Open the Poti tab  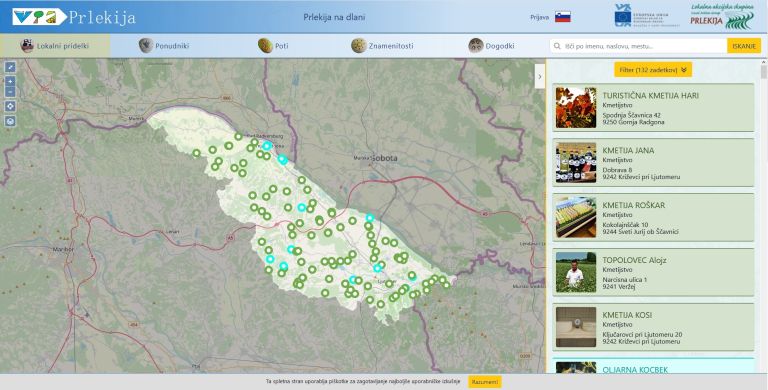point(273,46)
